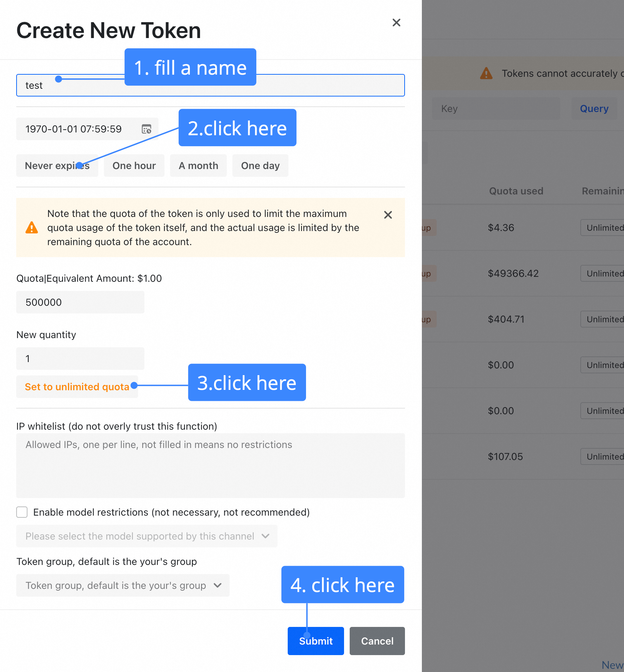Click the New quantity input field
The image size is (624, 672).
coord(80,359)
